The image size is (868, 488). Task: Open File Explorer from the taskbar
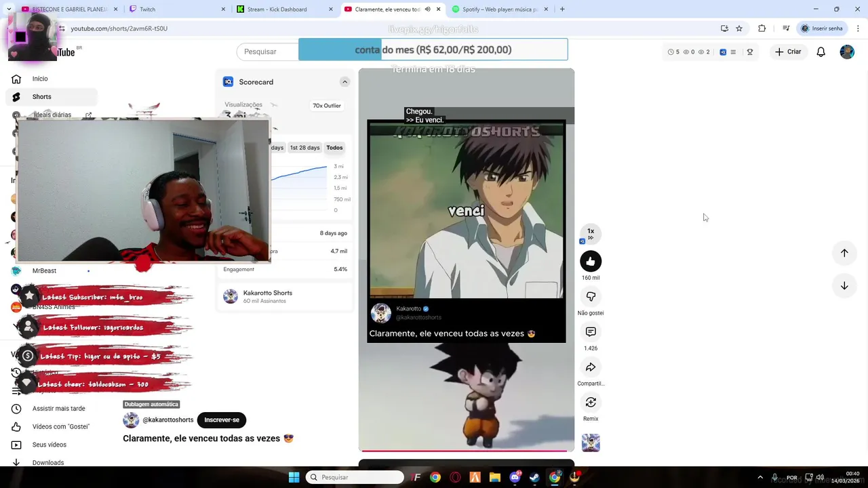[x=494, y=477]
